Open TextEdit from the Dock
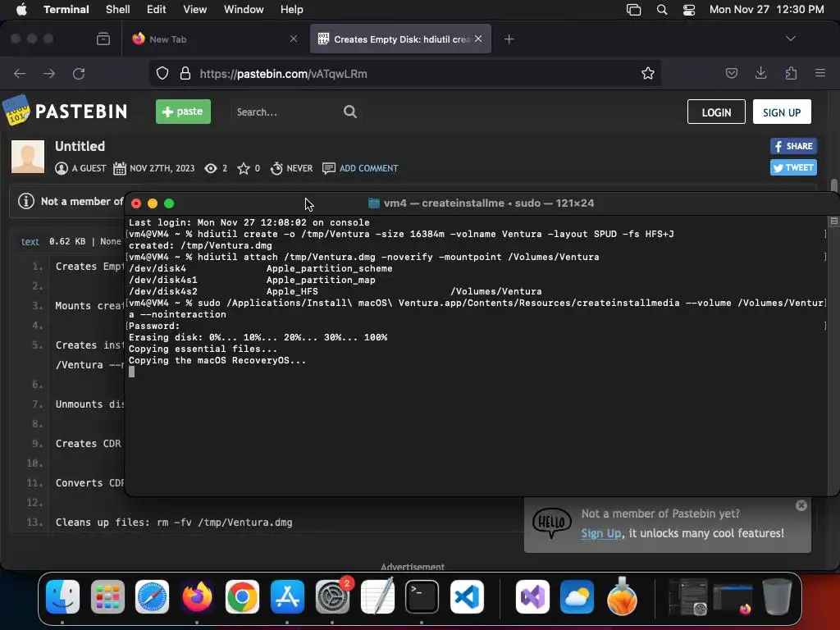Viewport: 840px width, 630px height. 377,596
